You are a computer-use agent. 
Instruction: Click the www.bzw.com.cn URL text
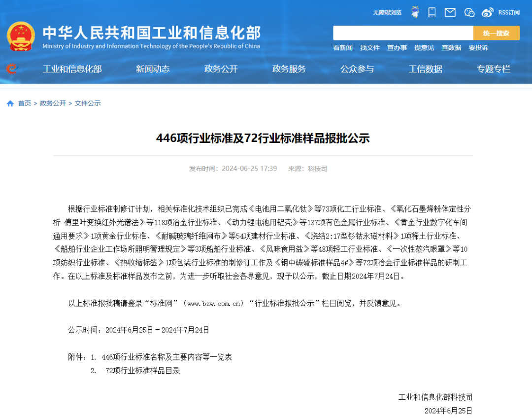coord(214,303)
